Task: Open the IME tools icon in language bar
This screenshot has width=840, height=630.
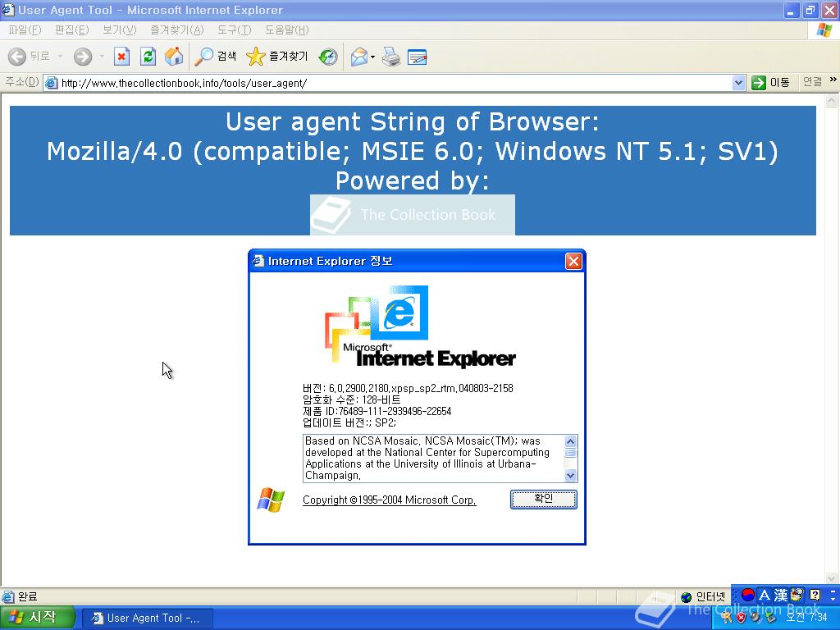Action: pos(797,595)
